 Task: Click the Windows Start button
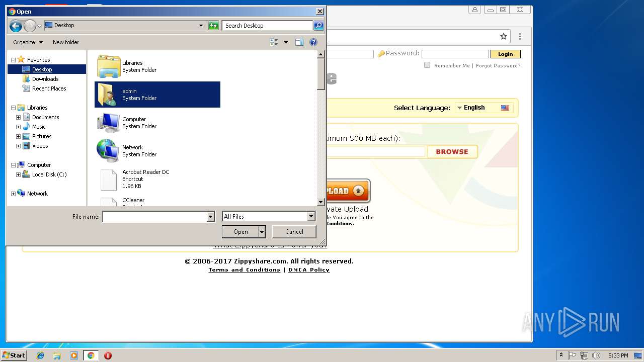[14, 355]
